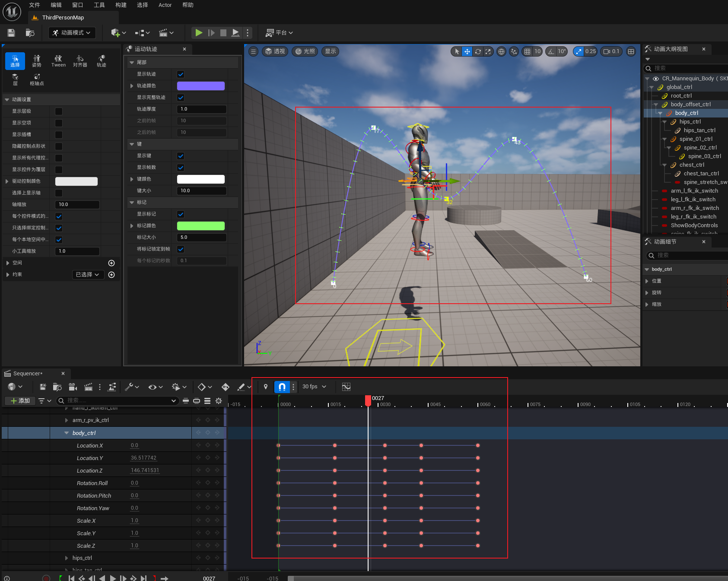
Task: Click the 添加 track button in Sequencer
Action: (20, 401)
